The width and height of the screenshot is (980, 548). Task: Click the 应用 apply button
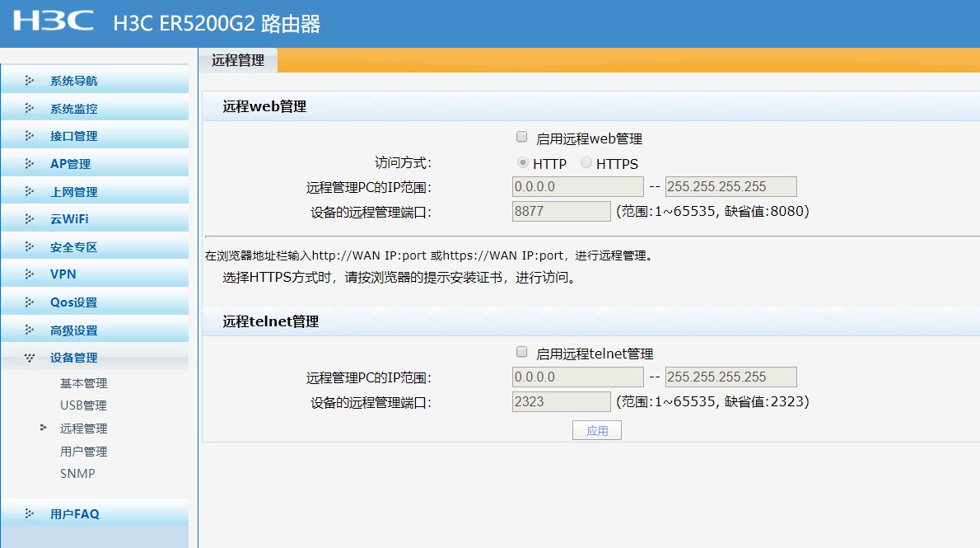click(597, 430)
